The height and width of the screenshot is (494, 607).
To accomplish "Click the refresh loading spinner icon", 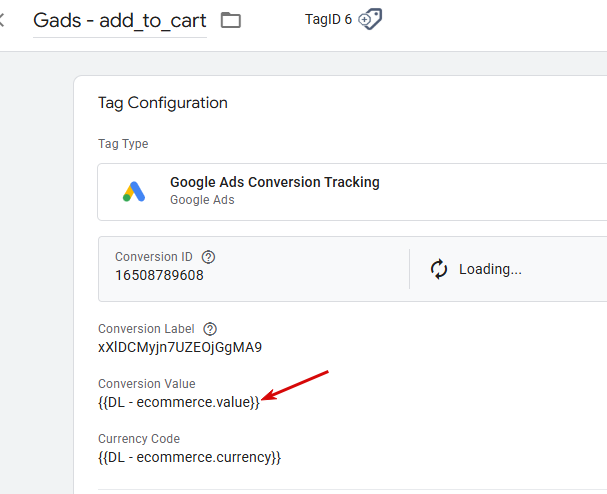I will coord(438,269).
